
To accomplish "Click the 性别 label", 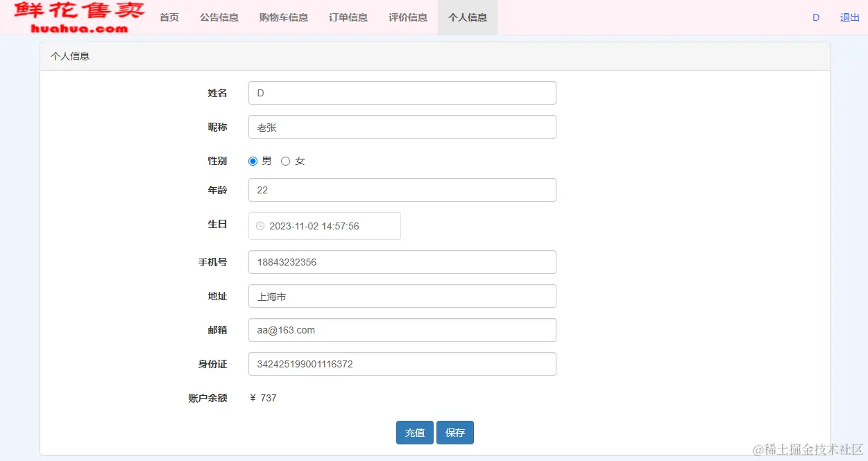I will [217, 161].
